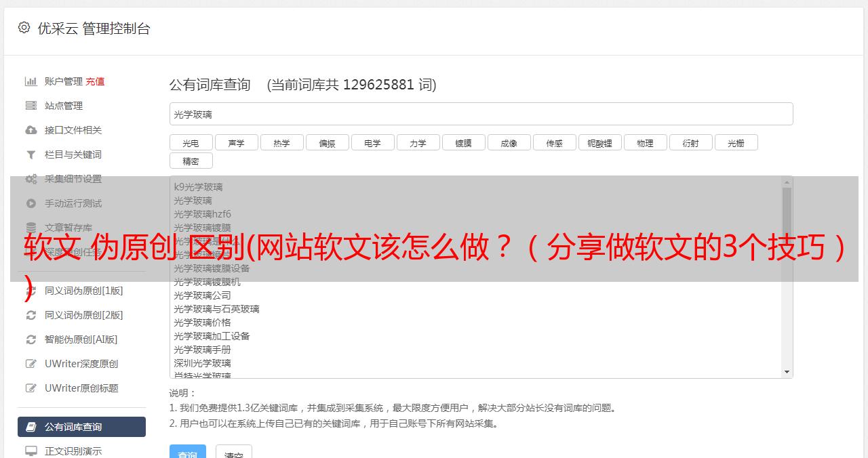Click the 精密 keyword tag
The image size is (868, 458).
pos(191,161)
